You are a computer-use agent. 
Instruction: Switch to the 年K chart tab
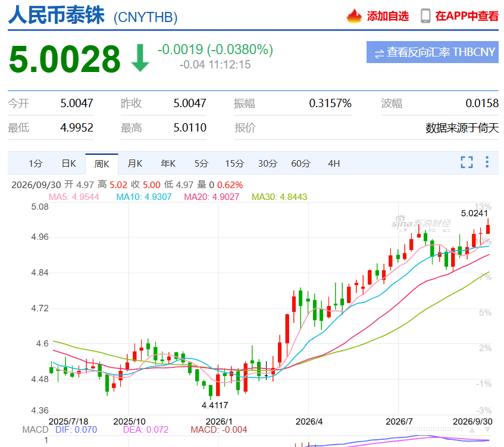[168, 164]
